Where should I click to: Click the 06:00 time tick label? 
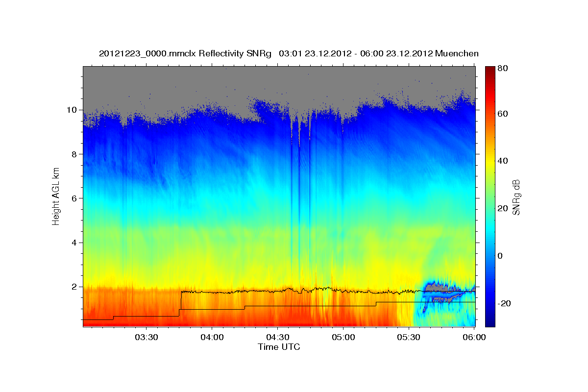tap(474, 338)
